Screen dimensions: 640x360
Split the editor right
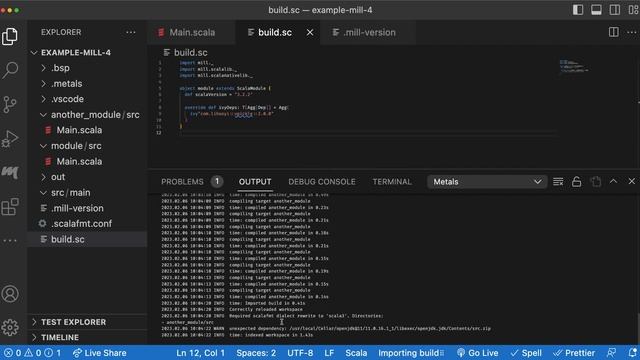[x=613, y=32]
